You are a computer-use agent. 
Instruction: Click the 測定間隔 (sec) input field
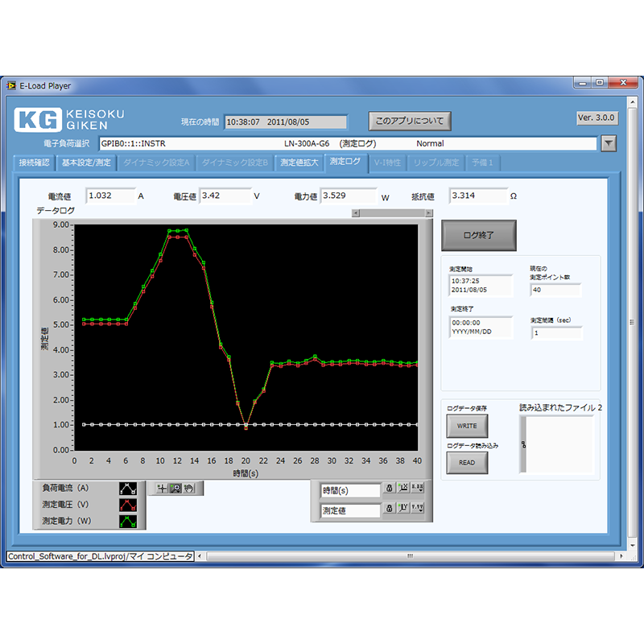[x=555, y=332]
